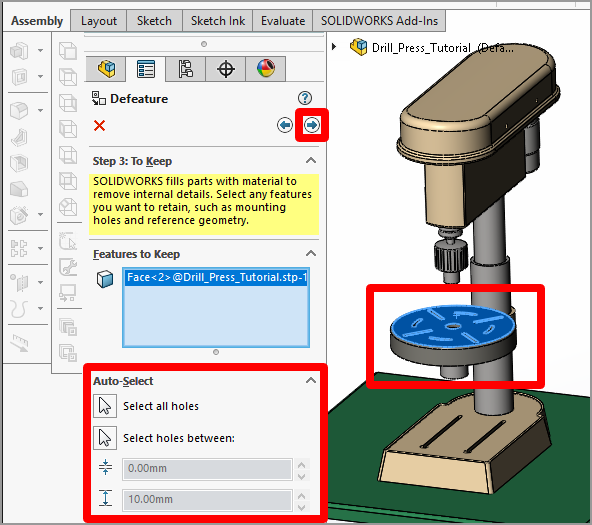Click Select all holes cursor button
Viewport: 592px width, 525px height.
pos(105,406)
